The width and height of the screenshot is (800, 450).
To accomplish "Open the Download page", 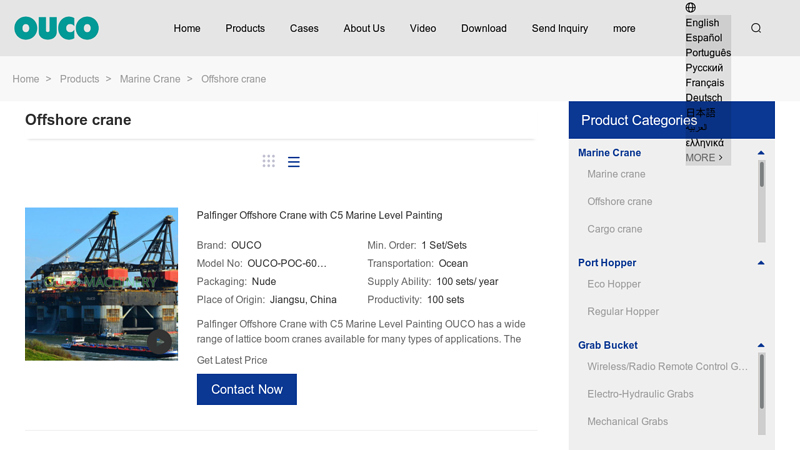I will tap(484, 29).
